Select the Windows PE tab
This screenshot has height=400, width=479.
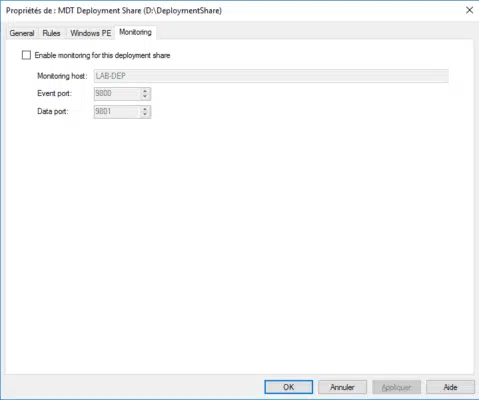90,33
